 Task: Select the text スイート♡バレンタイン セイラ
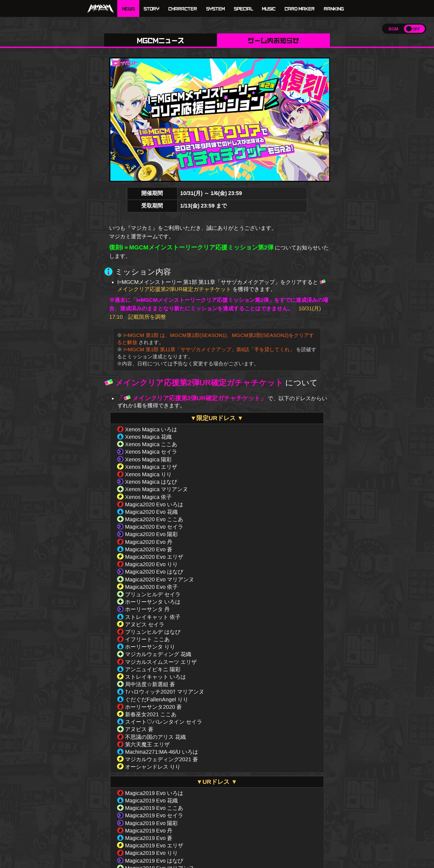[x=163, y=722]
